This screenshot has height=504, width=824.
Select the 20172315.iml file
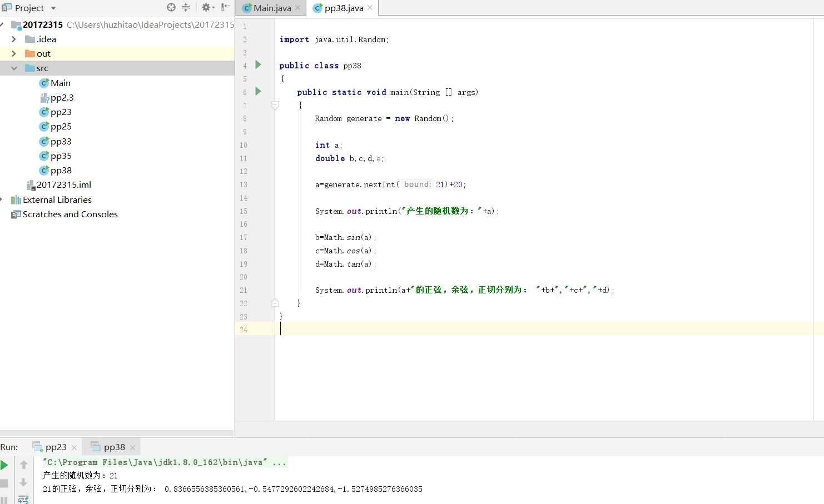(x=59, y=184)
